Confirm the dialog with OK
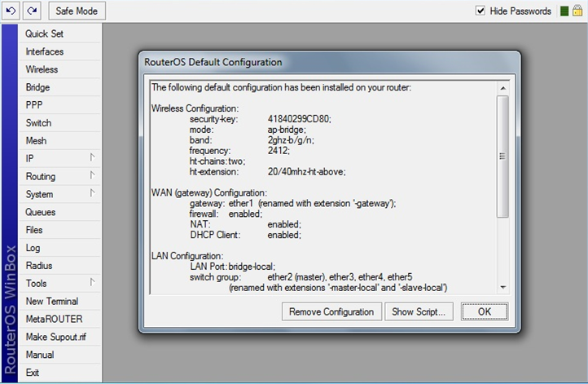Viewport: 588px width, 384px height. point(485,311)
